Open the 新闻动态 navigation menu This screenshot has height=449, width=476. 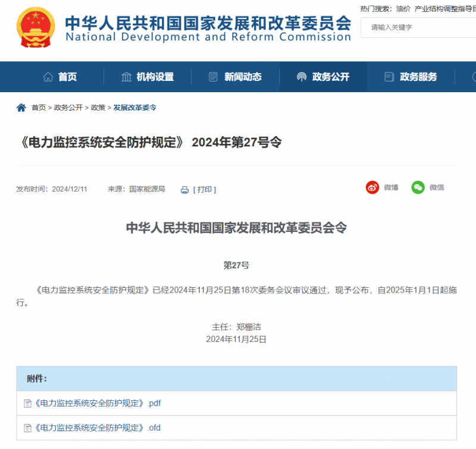[x=235, y=77]
